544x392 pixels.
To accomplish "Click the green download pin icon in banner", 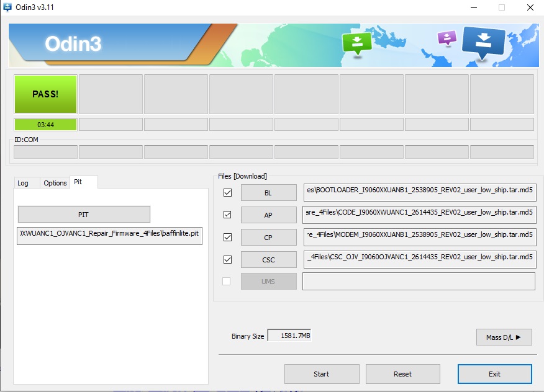I will 356,43.
